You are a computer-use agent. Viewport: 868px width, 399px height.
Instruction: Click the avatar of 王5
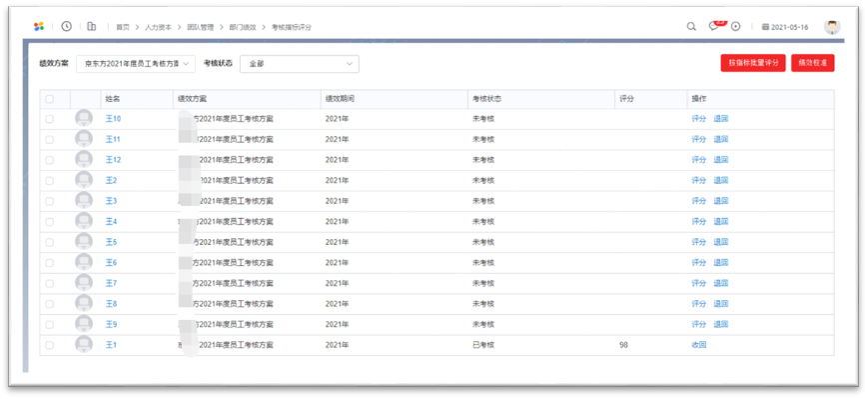pyautogui.click(x=84, y=242)
